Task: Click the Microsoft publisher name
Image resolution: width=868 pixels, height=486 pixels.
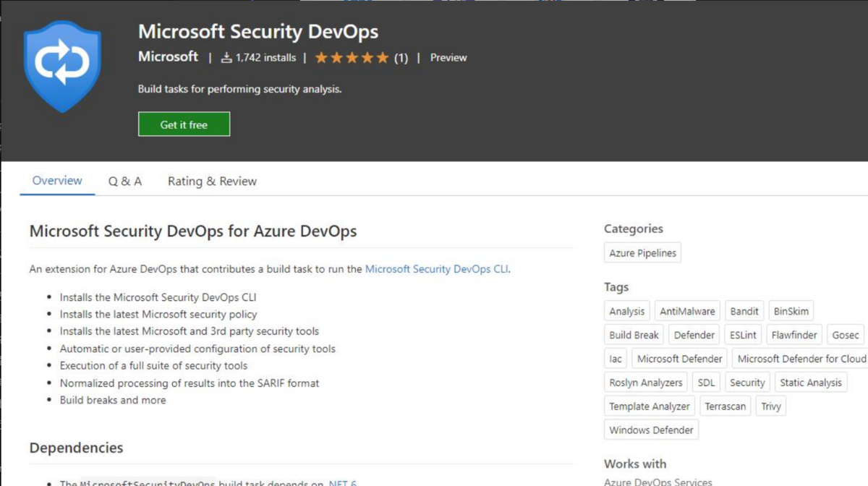Action: [168, 57]
